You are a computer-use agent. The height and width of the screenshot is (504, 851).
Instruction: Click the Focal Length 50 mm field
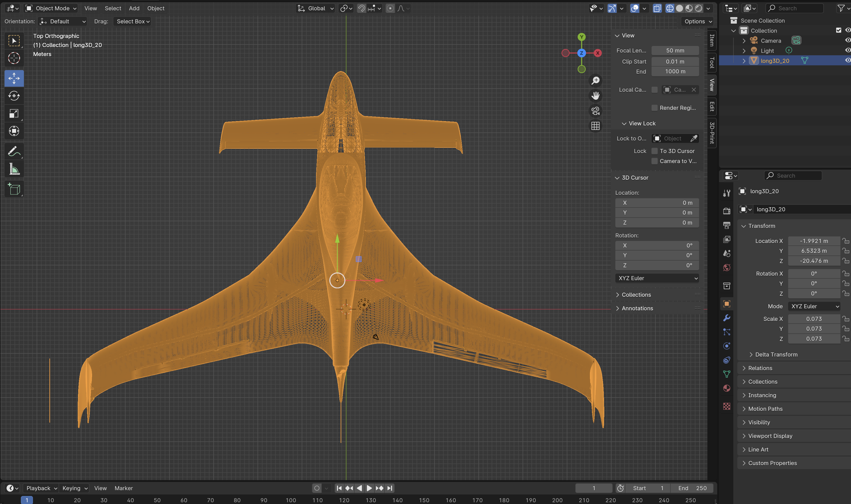[675, 51]
